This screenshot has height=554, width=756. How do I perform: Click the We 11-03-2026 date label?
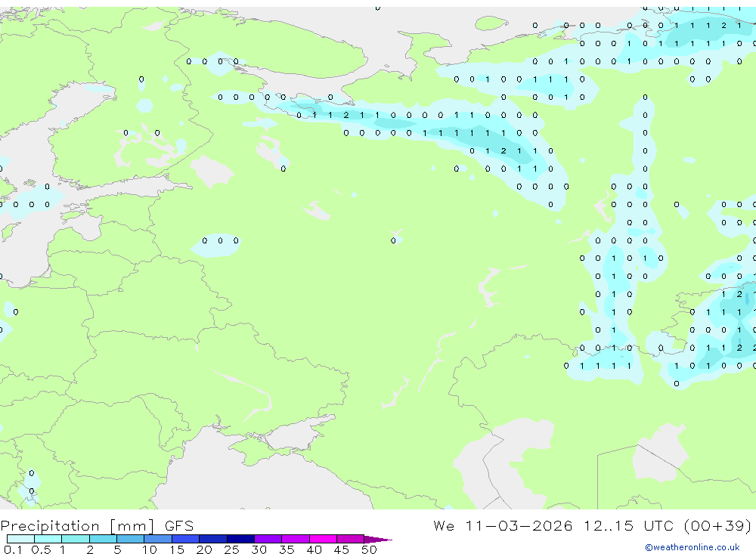click(x=503, y=525)
